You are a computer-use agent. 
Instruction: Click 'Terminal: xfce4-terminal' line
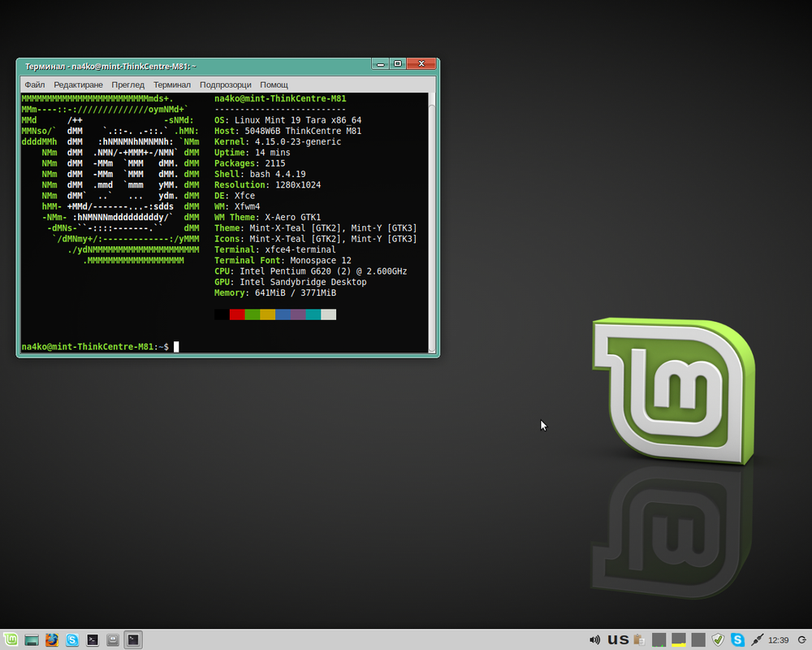pyautogui.click(x=275, y=249)
